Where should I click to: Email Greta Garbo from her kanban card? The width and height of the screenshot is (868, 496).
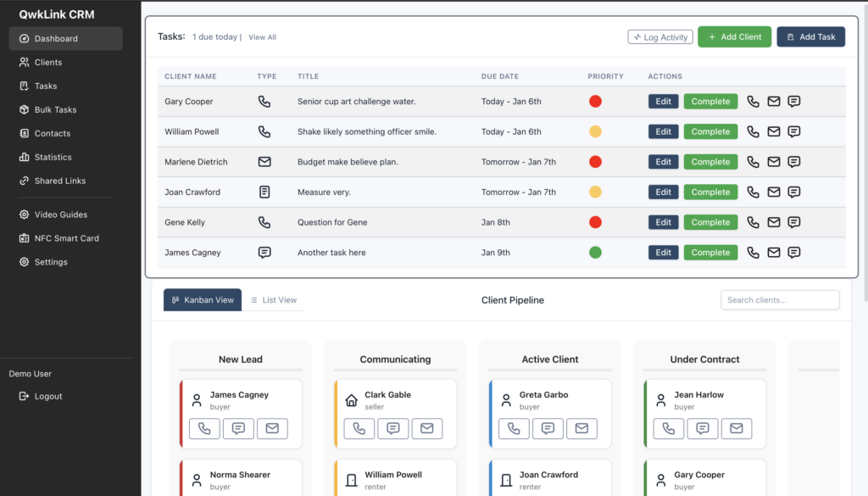581,428
